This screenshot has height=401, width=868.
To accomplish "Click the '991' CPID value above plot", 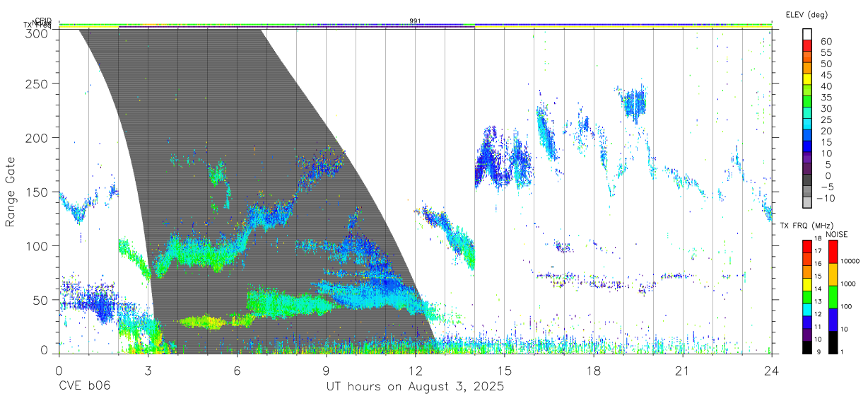I will coord(416,21).
